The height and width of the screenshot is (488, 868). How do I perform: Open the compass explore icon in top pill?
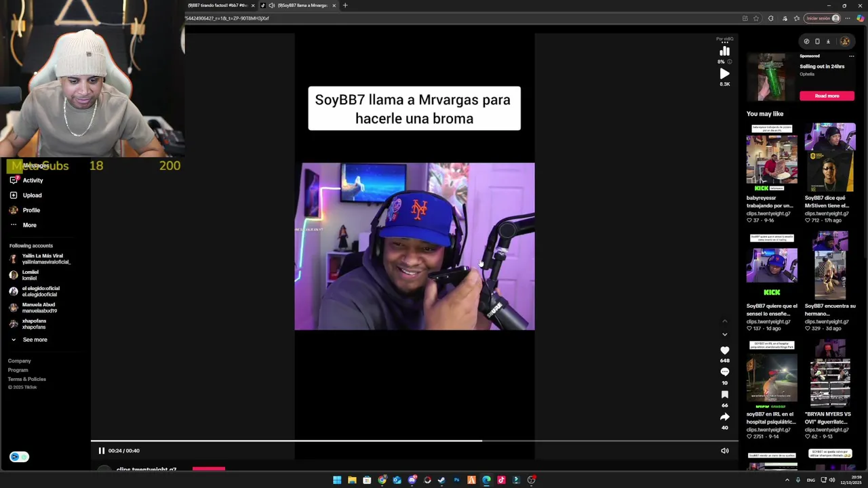pos(806,41)
